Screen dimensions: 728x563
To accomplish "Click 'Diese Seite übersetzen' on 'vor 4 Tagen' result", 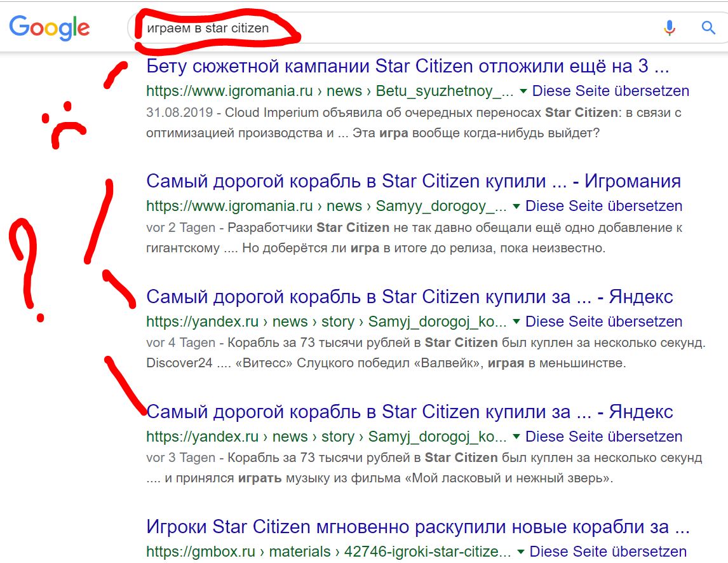I will pos(603,322).
